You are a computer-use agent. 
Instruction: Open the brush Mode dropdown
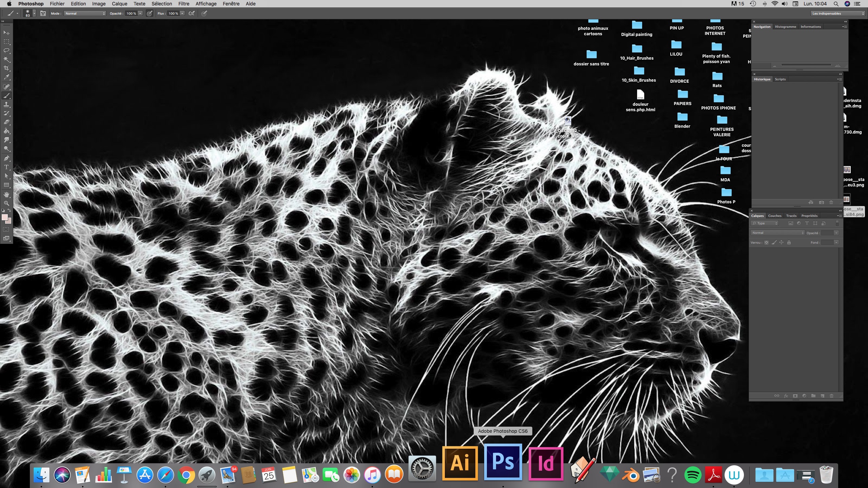[x=85, y=14]
